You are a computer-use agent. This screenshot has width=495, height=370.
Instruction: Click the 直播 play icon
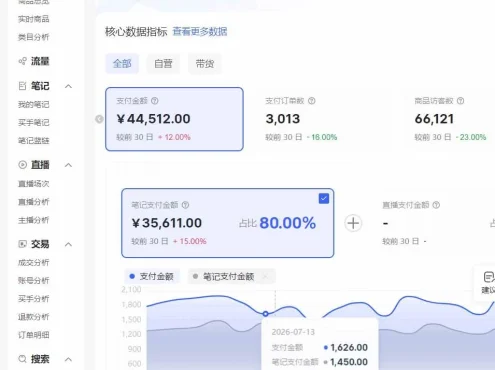[22, 165]
